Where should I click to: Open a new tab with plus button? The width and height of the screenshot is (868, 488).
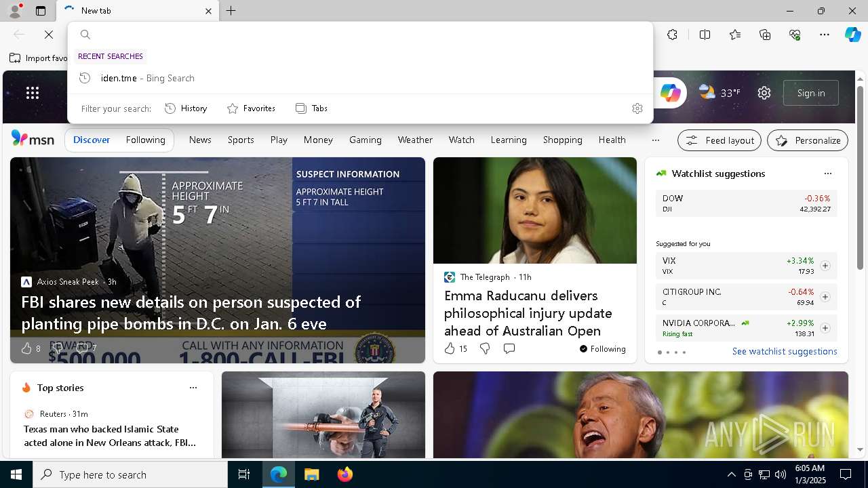tap(231, 11)
